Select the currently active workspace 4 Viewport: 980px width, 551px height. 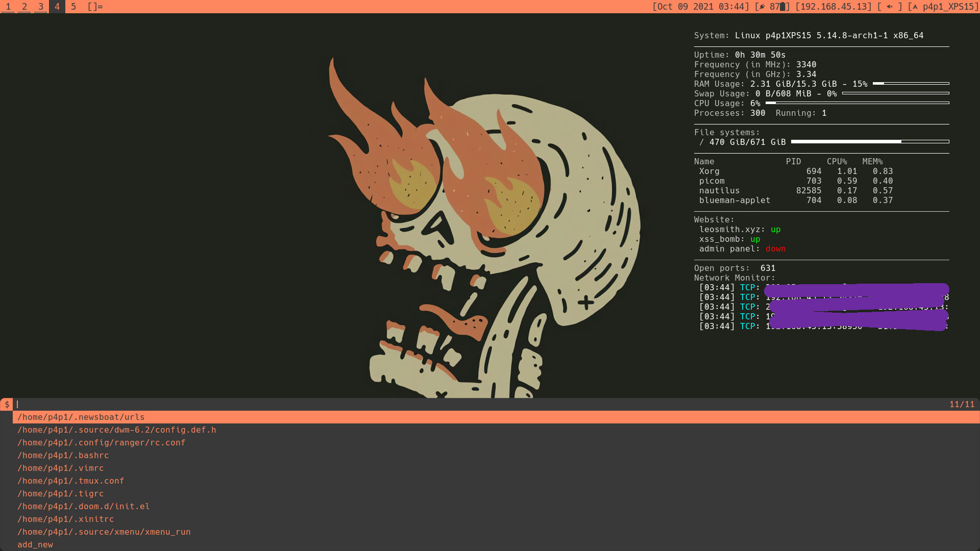57,7
